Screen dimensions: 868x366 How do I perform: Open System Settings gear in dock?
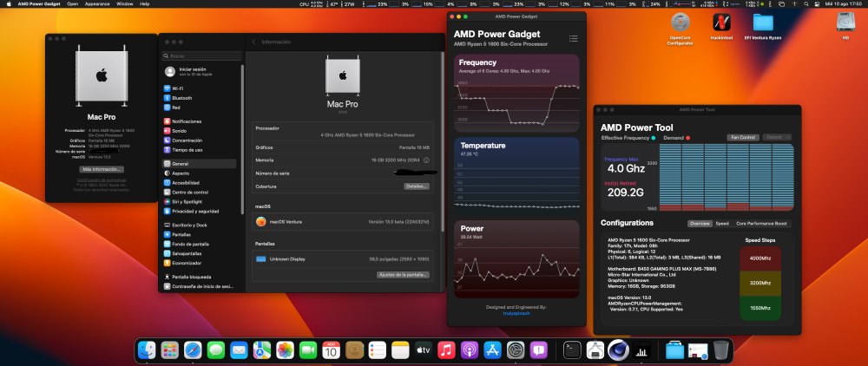click(516, 350)
